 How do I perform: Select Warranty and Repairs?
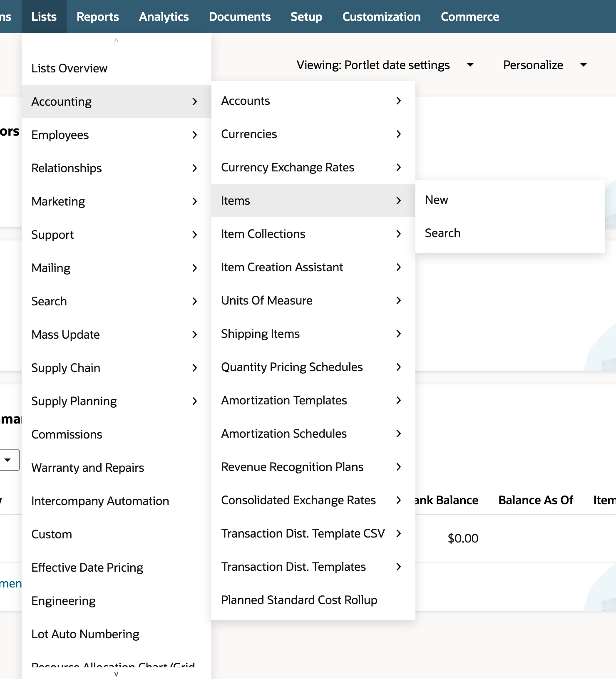point(117,468)
